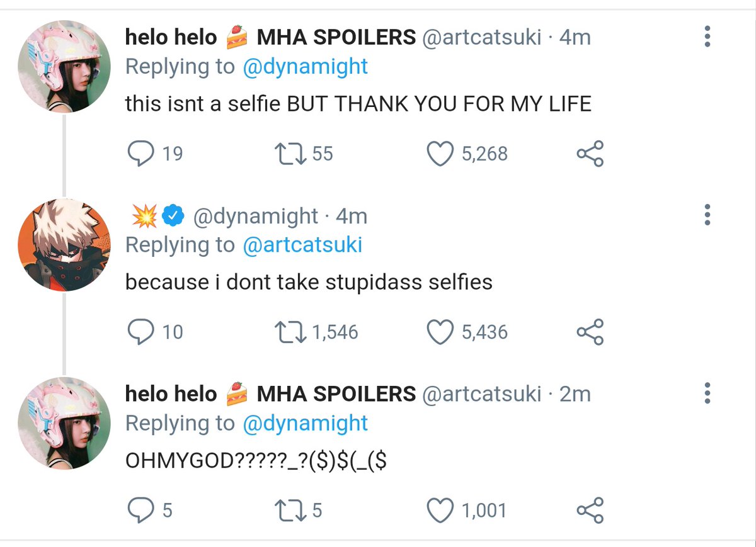This screenshot has height=547, width=756.
Task: Like the 'stupidass selfies' tweet
Action: (x=441, y=332)
